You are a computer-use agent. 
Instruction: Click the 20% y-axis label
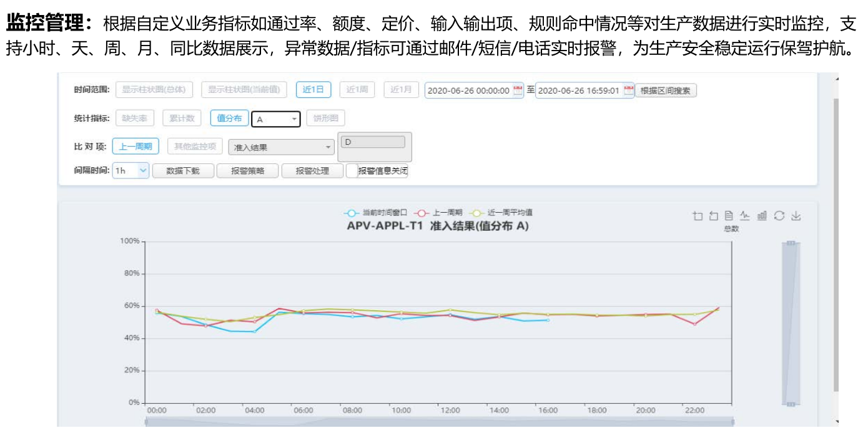(131, 371)
